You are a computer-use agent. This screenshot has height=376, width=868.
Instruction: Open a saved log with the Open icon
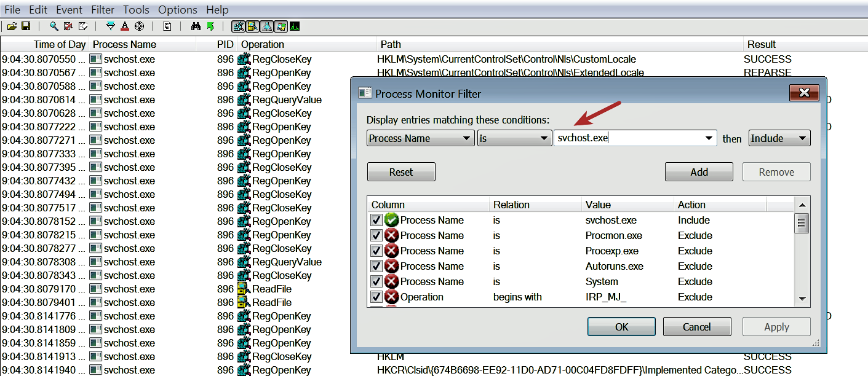click(12, 26)
